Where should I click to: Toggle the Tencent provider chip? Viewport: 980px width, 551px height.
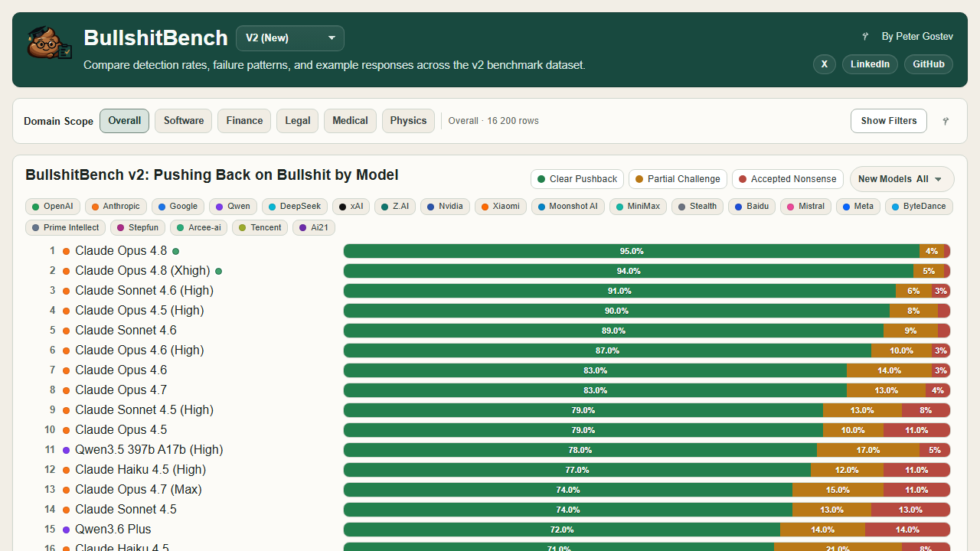pos(260,227)
